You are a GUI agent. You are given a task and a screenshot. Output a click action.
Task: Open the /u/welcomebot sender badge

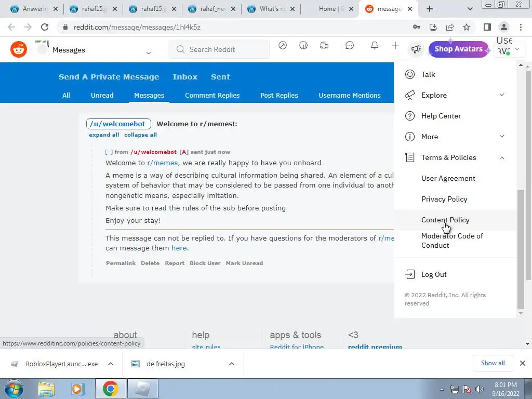118,124
